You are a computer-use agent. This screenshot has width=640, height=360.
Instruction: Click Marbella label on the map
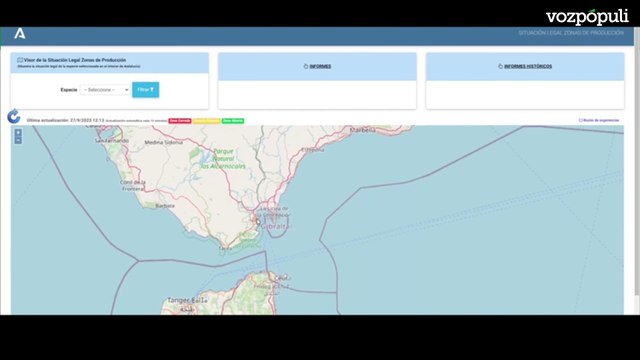pyautogui.click(x=362, y=130)
